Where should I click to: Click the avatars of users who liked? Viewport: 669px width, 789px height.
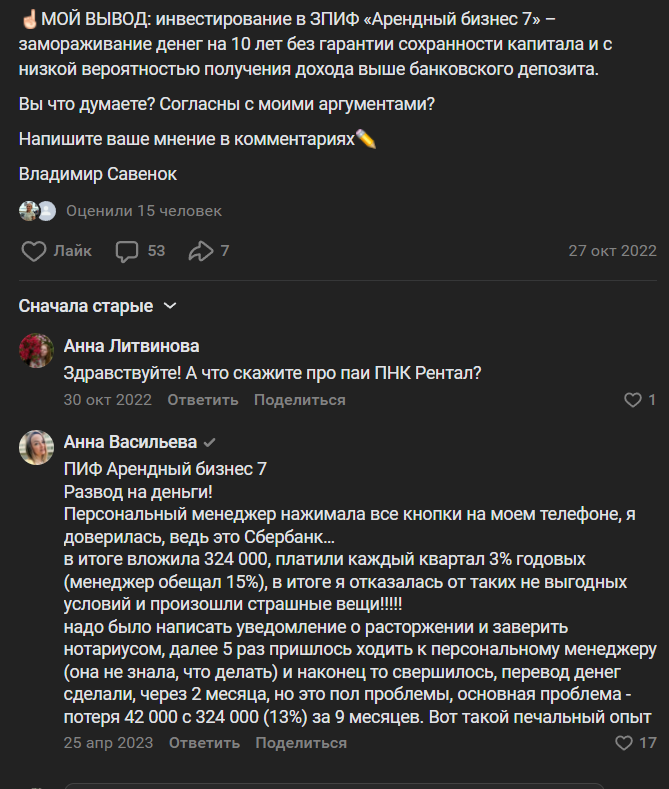[x=37, y=211]
